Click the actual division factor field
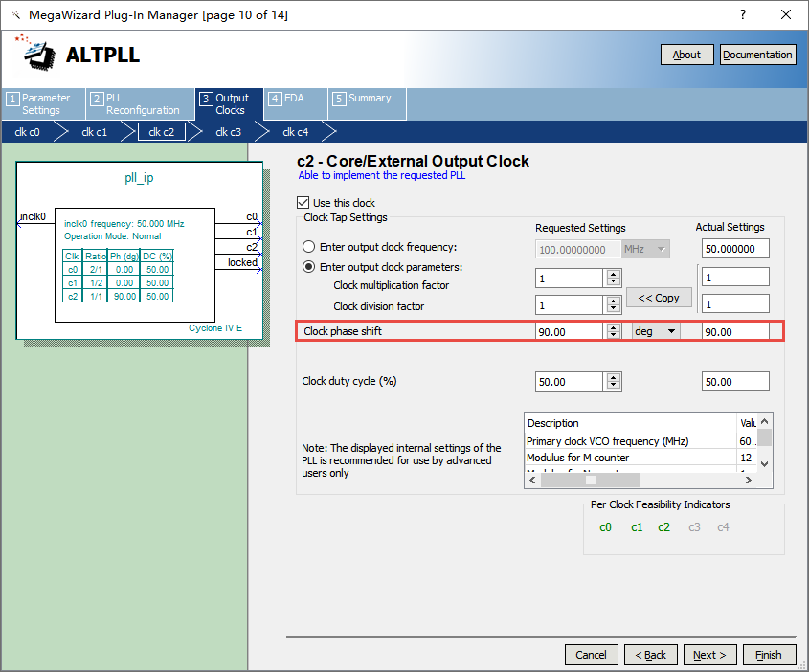Screen dimensions: 809x672 coord(735,303)
